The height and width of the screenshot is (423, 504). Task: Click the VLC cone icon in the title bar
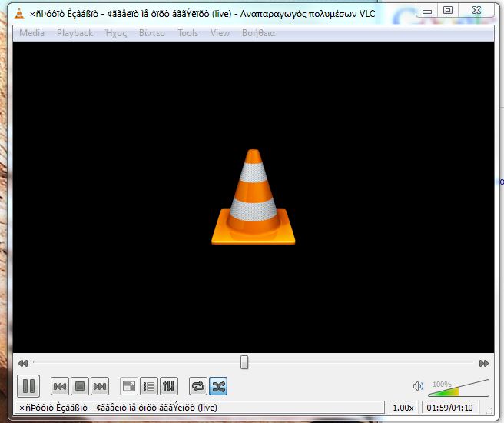coord(19,14)
